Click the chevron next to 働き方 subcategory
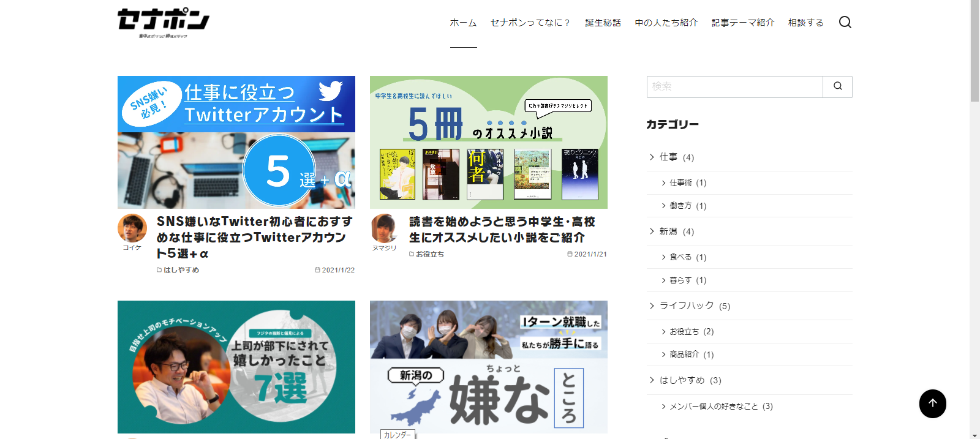The height and width of the screenshot is (439, 980). click(x=663, y=206)
